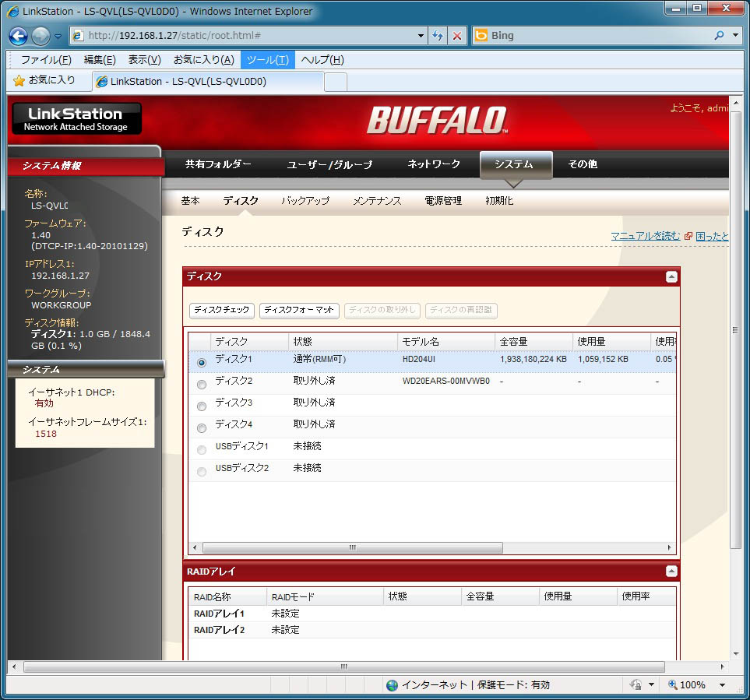
Task: Select the ディスク3 radio button
Action: (202, 406)
